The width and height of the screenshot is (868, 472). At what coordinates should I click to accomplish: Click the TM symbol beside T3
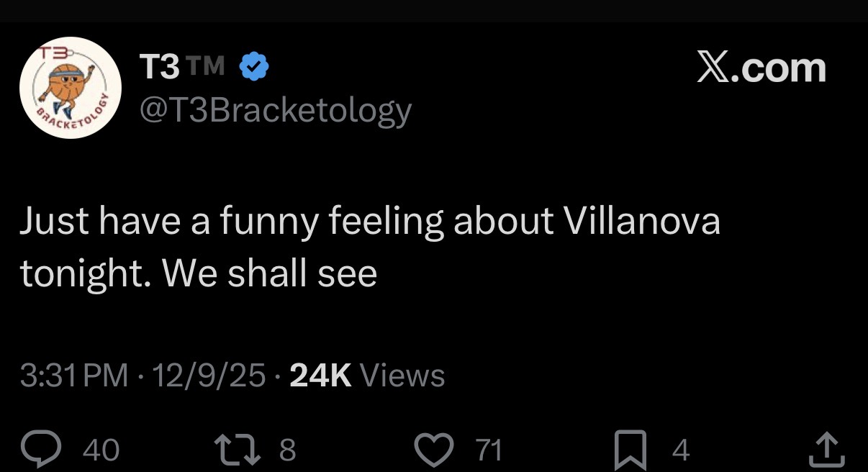(x=207, y=67)
